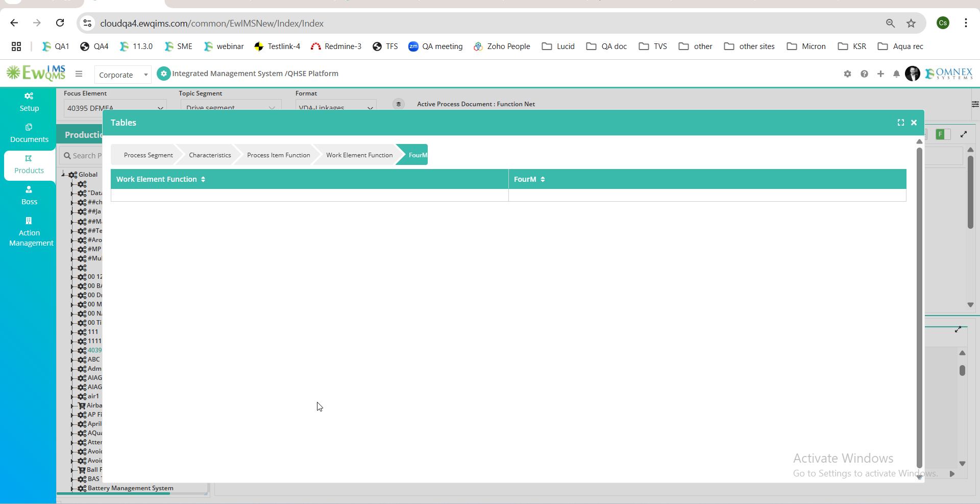Open the help question mark icon
This screenshot has height=504, width=980.
click(864, 74)
